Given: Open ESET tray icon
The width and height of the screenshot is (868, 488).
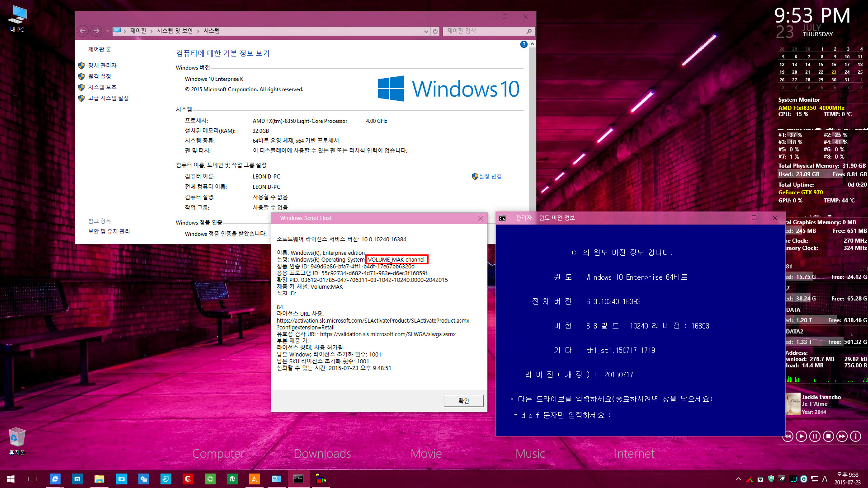Looking at the screenshot, I should (x=804, y=479).
